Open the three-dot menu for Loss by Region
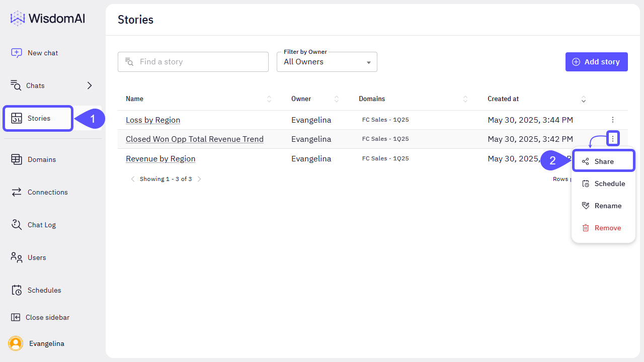This screenshot has height=362, width=644. [x=612, y=120]
